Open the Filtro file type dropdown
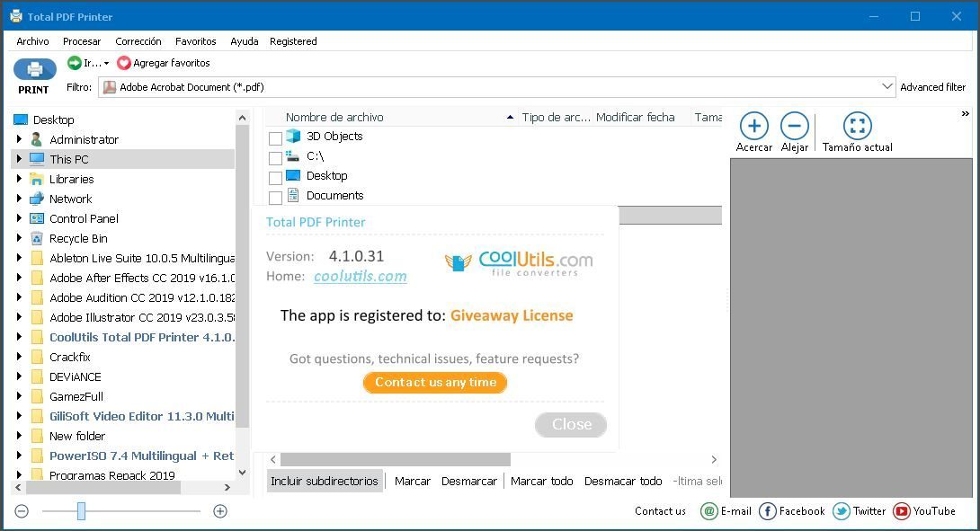 pyautogui.click(x=886, y=87)
